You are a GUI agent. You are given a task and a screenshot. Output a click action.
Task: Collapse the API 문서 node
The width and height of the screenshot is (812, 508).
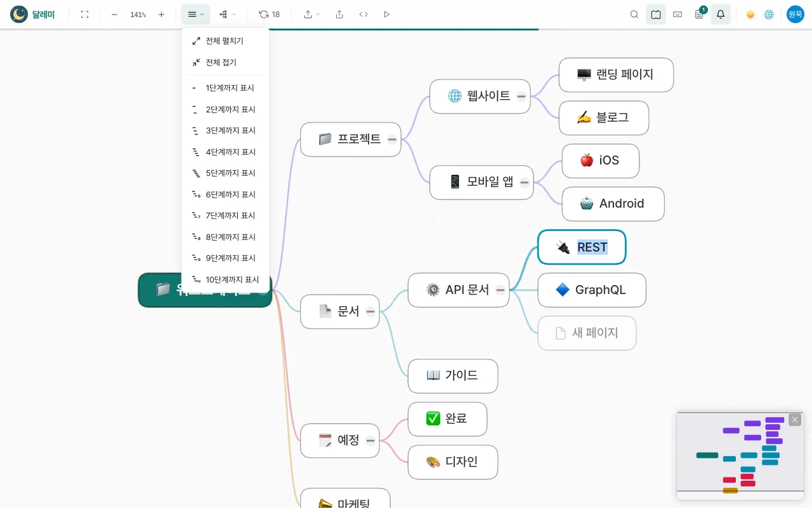click(x=501, y=290)
